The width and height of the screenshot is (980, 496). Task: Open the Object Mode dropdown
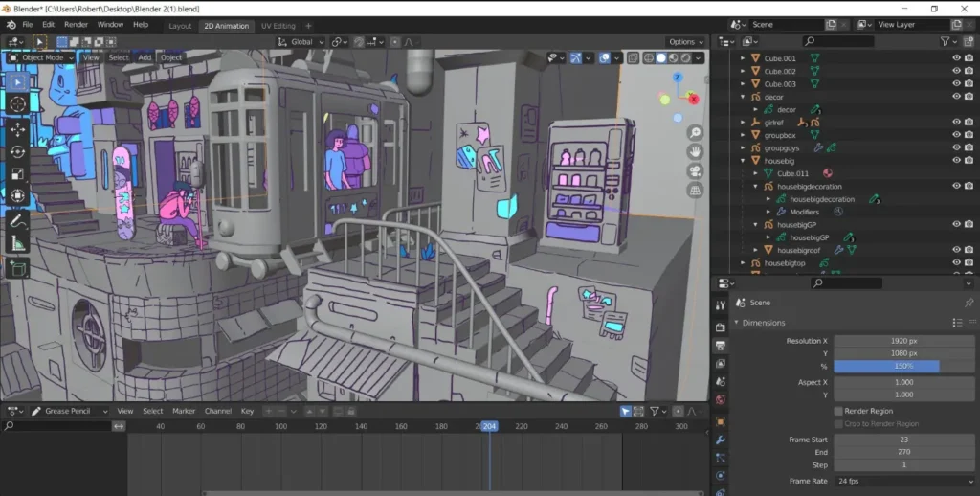[x=41, y=57]
